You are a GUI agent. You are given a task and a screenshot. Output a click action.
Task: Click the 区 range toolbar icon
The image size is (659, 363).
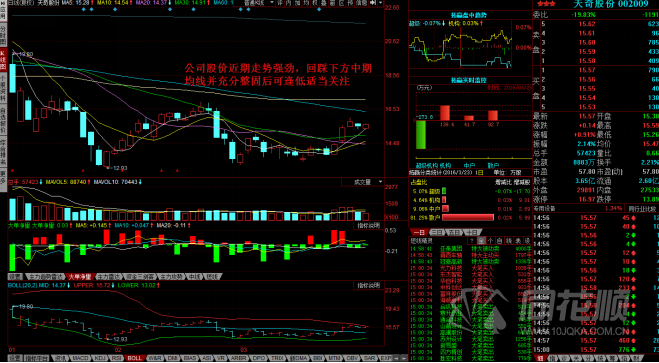coord(342,3)
